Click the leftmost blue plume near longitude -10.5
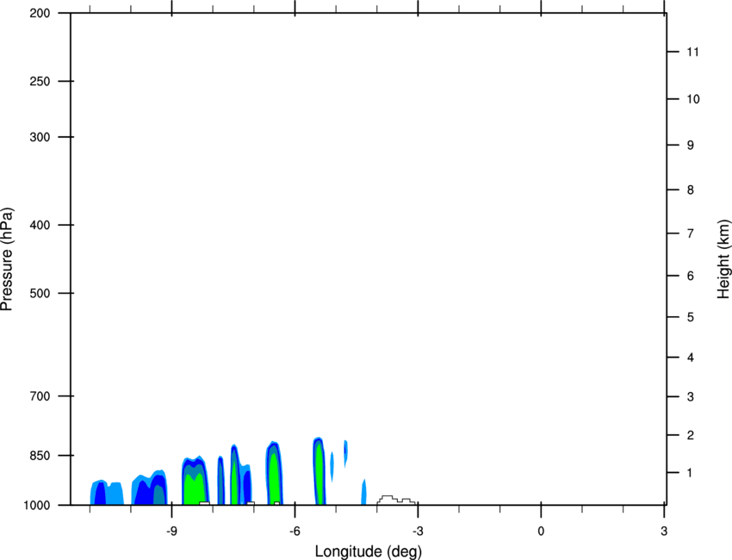This screenshot has height=560, width=732. click(107, 493)
